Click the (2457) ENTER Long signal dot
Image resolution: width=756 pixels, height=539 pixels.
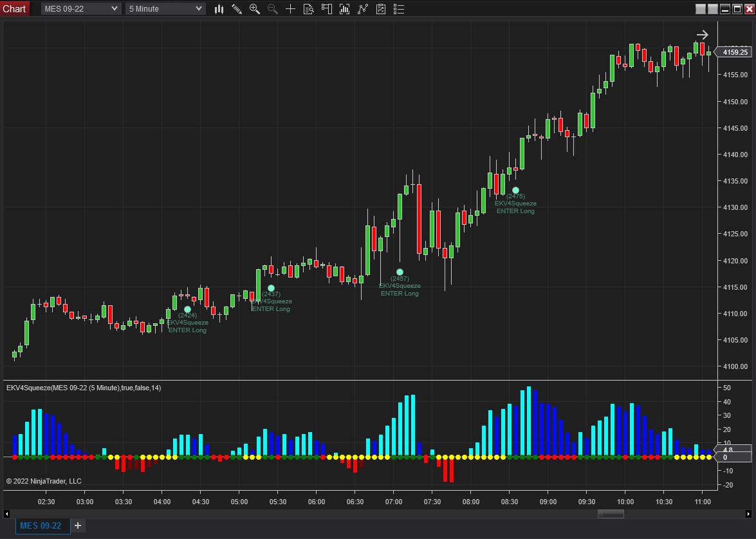pos(400,272)
